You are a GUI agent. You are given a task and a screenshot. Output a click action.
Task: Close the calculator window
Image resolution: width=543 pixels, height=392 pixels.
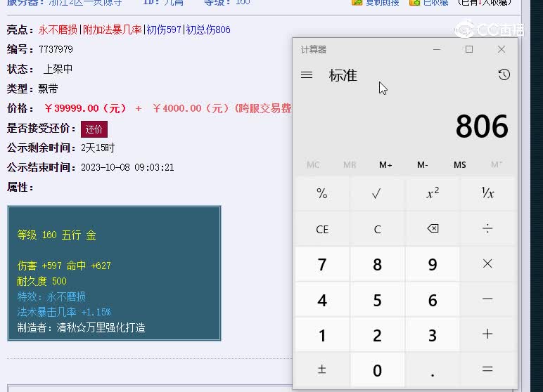[x=501, y=49]
